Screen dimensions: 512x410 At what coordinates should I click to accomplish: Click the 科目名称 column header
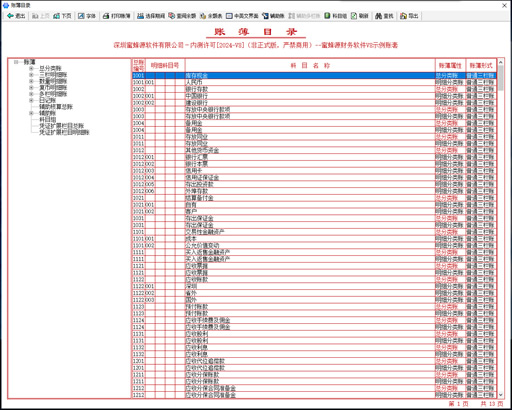310,65
